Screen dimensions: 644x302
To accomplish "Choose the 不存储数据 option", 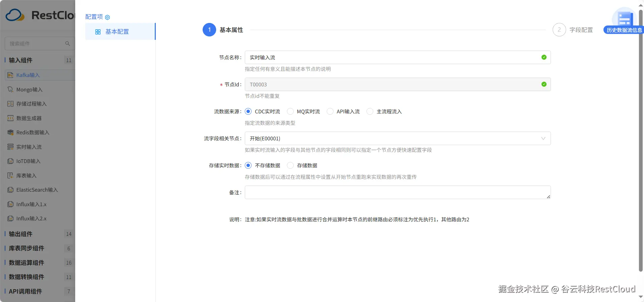I will 248,165.
